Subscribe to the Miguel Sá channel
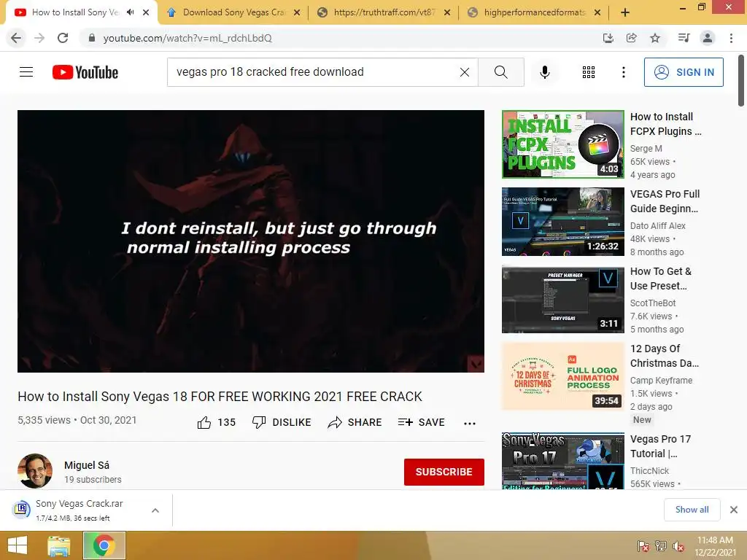 (x=444, y=472)
